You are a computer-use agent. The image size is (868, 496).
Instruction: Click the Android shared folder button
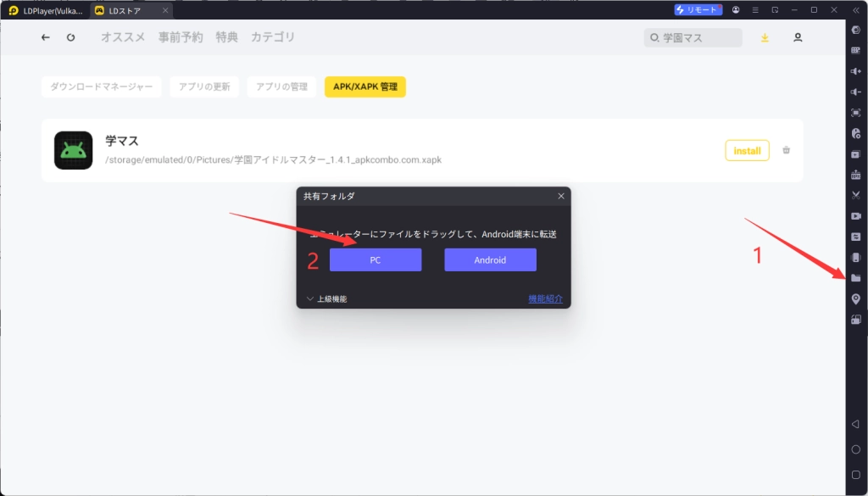click(490, 259)
